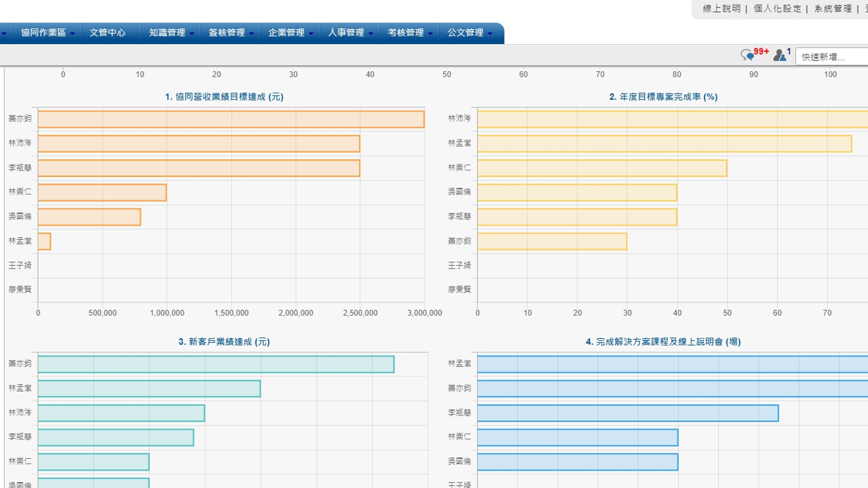Open the 文管中心 tab
868x488 pixels.
(108, 33)
